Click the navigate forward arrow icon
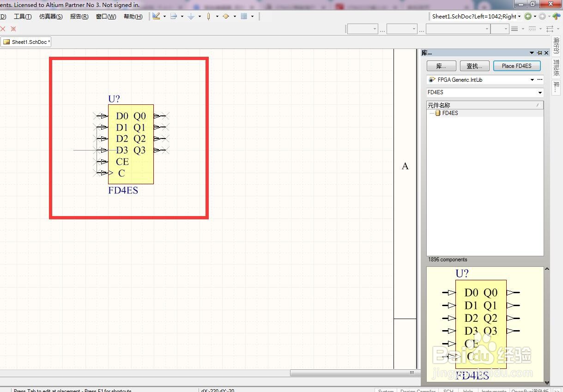 pos(542,16)
